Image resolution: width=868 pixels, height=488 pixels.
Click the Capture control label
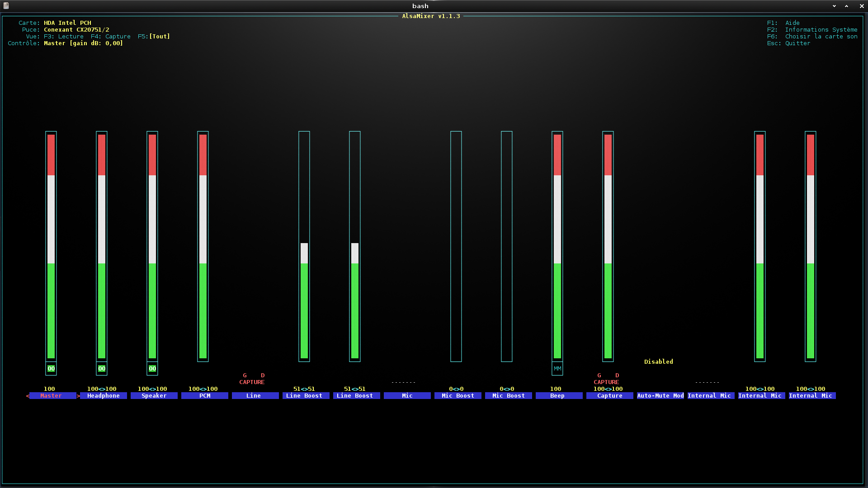click(x=610, y=396)
